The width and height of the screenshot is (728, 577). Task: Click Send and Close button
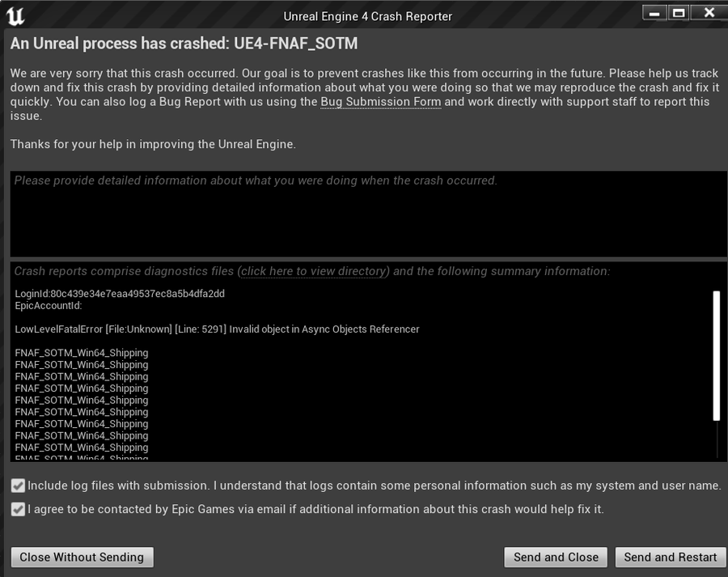tap(556, 557)
